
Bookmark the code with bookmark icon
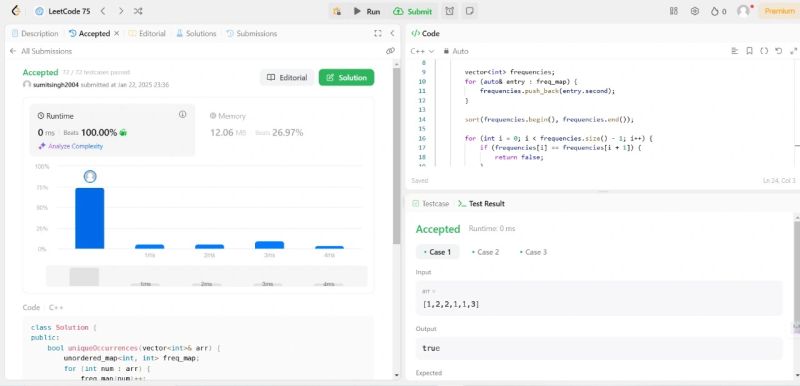tap(749, 51)
